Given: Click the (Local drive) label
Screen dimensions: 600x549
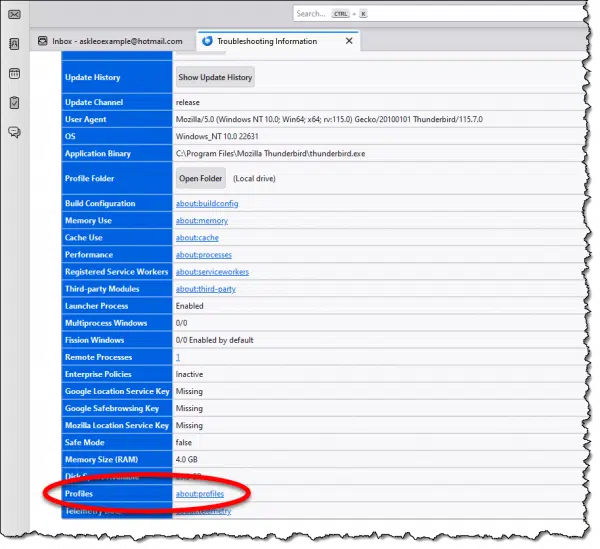Looking at the screenshot, I should 254,179.
